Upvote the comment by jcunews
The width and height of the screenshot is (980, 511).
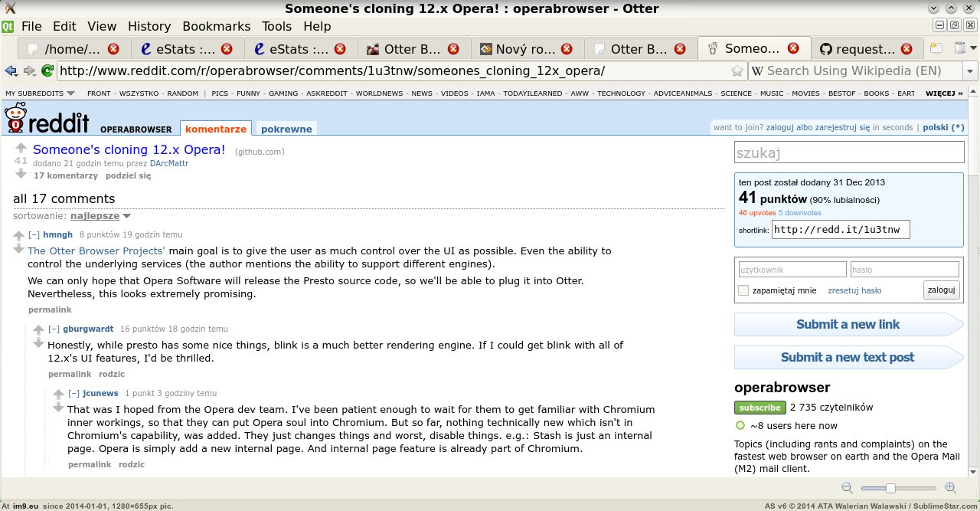click(x=59, y=394)
